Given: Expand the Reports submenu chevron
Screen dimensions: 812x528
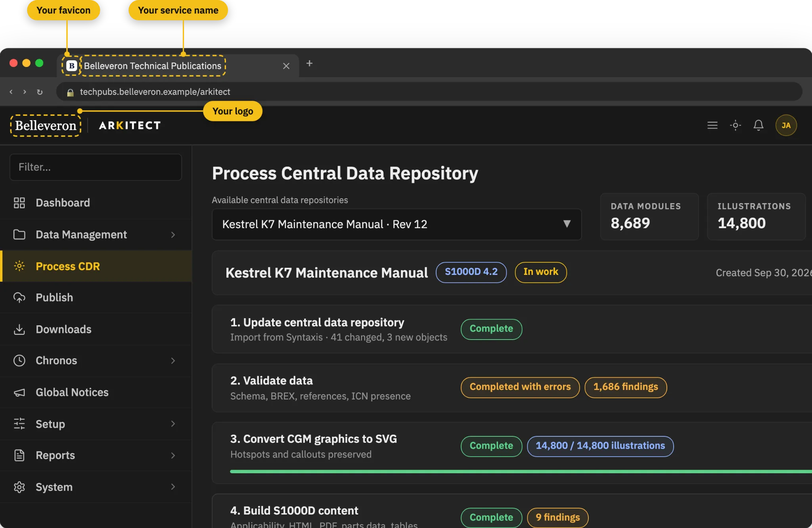Looking at the screenshot, I should coord(173,455).
